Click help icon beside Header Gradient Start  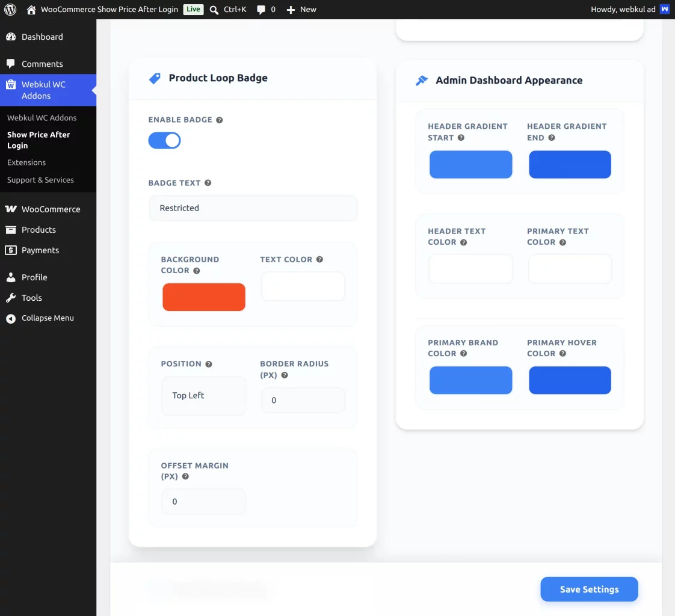(461, 138)
